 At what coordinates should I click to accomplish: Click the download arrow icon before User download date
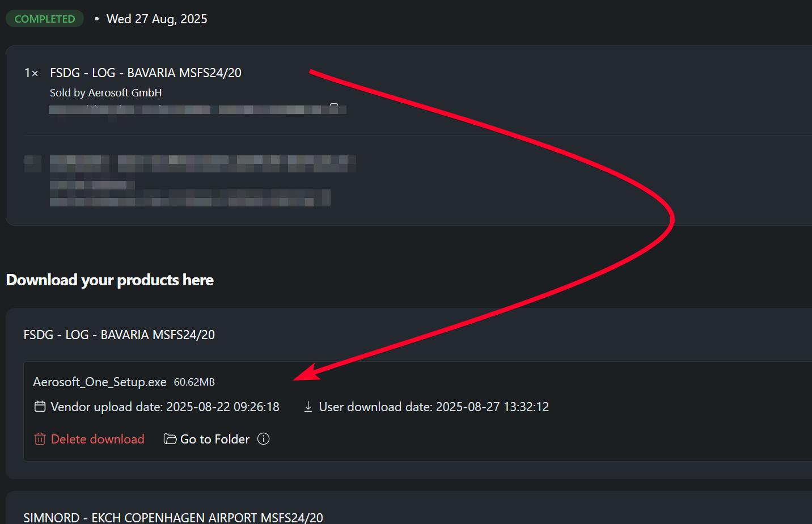[308, 407]
